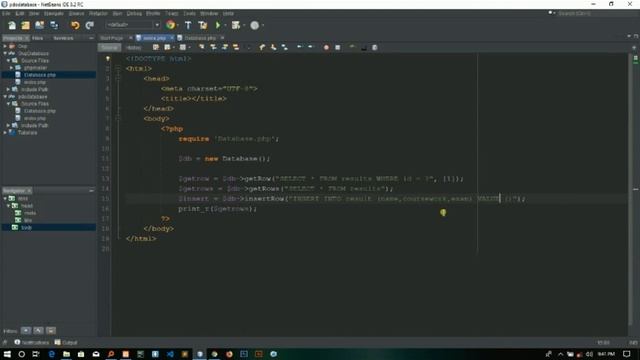Start macro recording with red circle
Viewport: 640px width, 360px height.
coord(326,47)
